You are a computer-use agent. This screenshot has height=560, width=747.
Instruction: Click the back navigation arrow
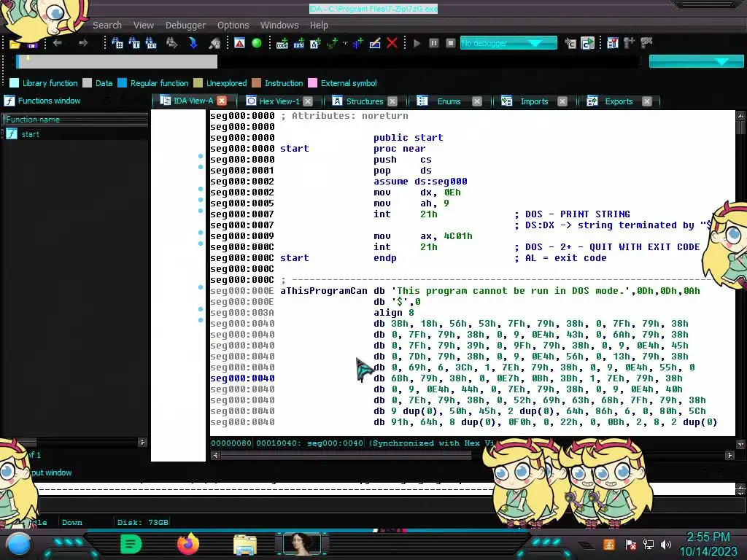58,43
